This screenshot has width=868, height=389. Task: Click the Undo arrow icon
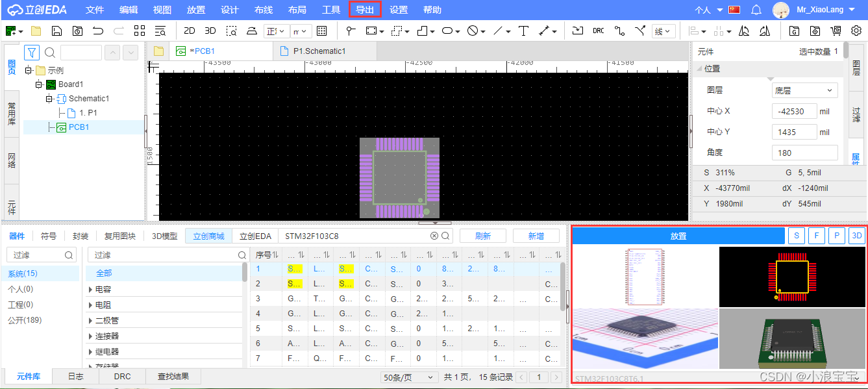click(98, 31)
